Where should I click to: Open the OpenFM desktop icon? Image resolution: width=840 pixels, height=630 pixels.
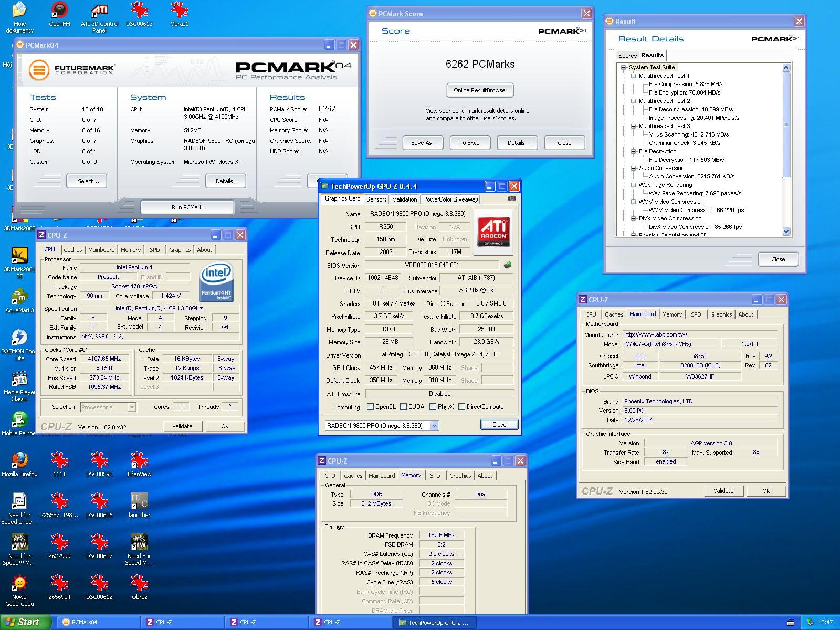click(x=59, y=14)
